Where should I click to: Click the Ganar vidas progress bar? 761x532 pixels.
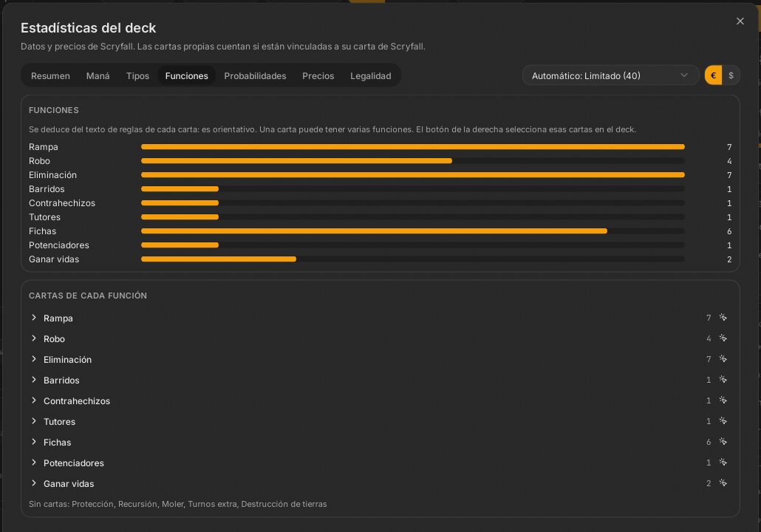point(412,259)
